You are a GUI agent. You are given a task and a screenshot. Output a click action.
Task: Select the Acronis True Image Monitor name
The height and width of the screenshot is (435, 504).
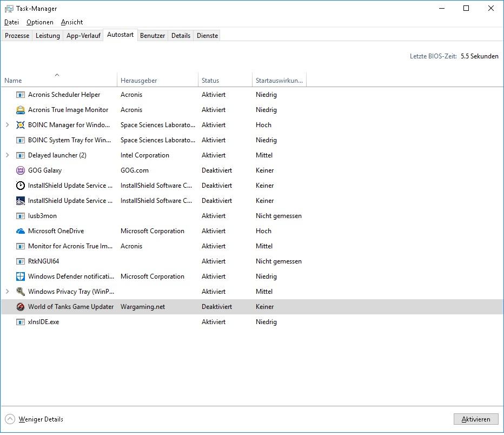tap(68, 110)
